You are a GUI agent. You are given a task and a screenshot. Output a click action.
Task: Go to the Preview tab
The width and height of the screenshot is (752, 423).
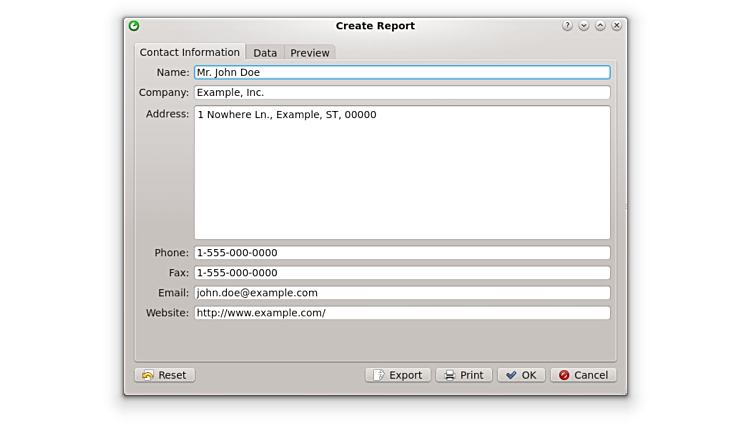[310, 53]
